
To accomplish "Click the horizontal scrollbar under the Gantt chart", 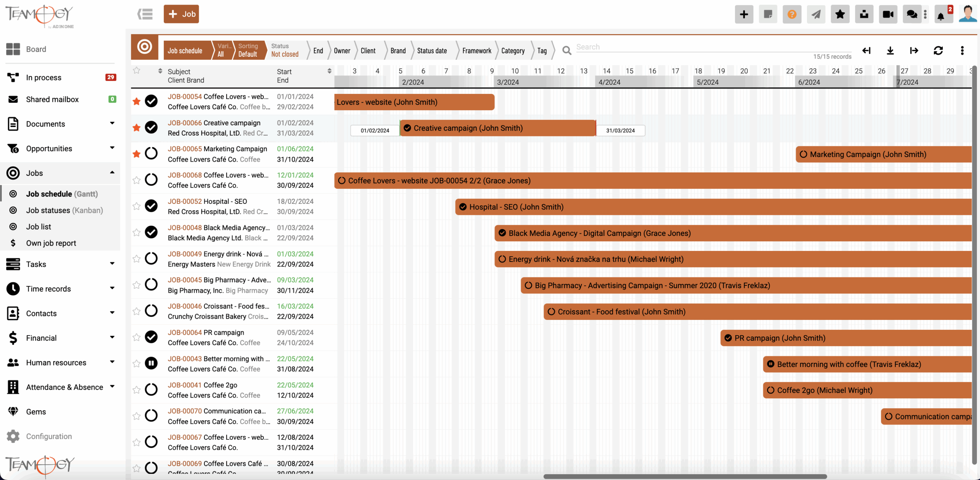I will (684, 477).
